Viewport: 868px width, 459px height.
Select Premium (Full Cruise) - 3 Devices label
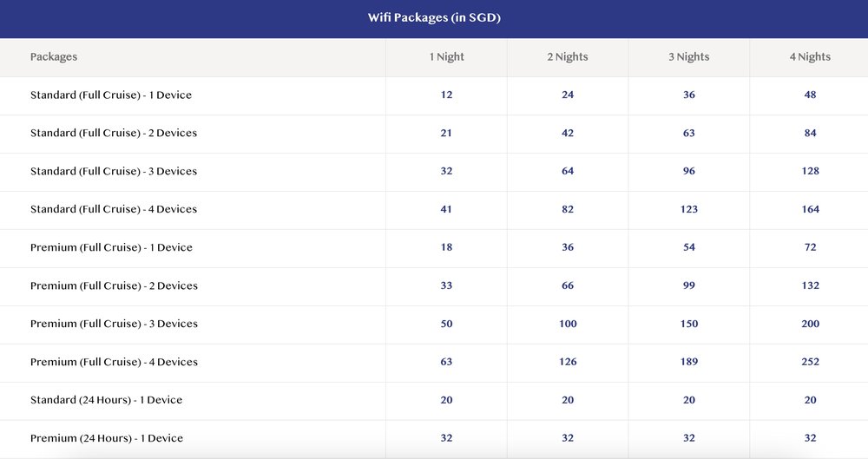tap(114, 325)
